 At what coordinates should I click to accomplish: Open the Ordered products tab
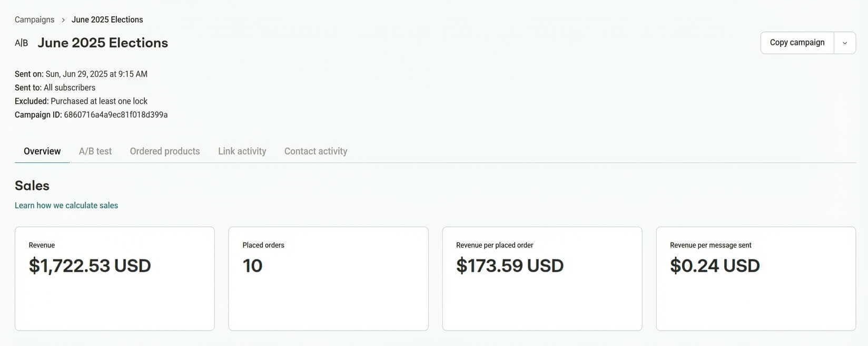pyautogui.click(x=164, y=151)
